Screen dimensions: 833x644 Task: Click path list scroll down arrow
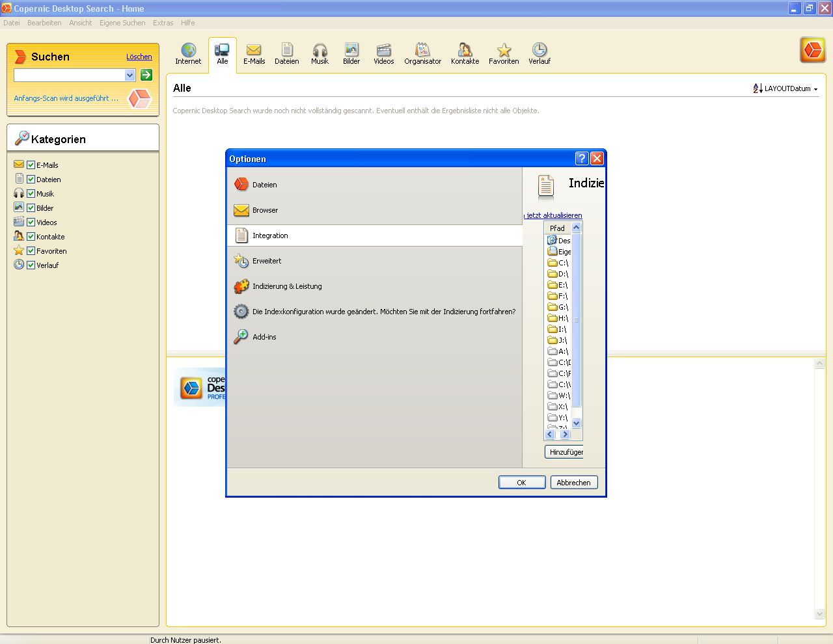(x=577, y=423)
